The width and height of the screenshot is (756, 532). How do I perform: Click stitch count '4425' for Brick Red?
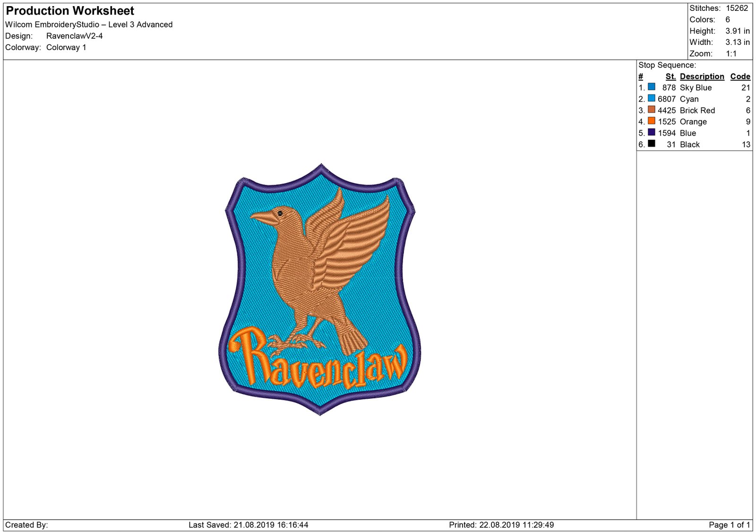click(667, 111)
